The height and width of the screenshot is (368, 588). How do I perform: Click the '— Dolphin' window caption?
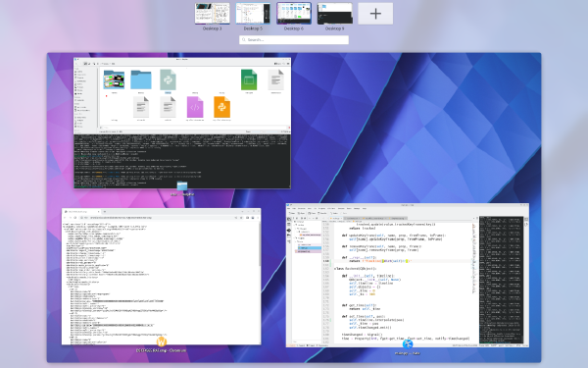tap(182, 194)
